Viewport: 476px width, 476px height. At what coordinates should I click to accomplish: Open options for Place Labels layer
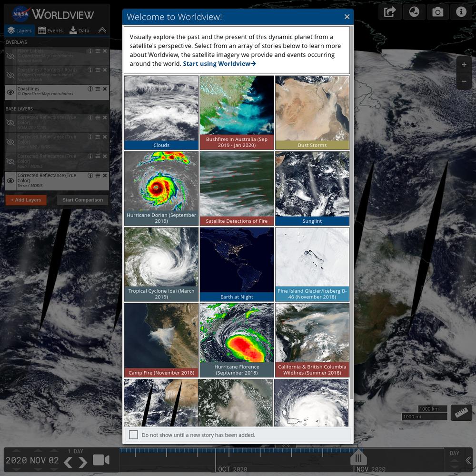click(98, 51)
